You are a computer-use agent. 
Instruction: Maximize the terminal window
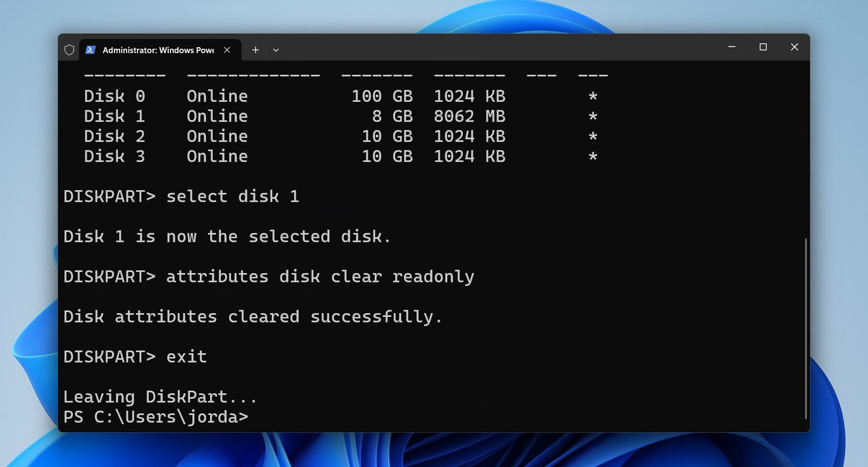pyautogui.click(x=763, y=47)
